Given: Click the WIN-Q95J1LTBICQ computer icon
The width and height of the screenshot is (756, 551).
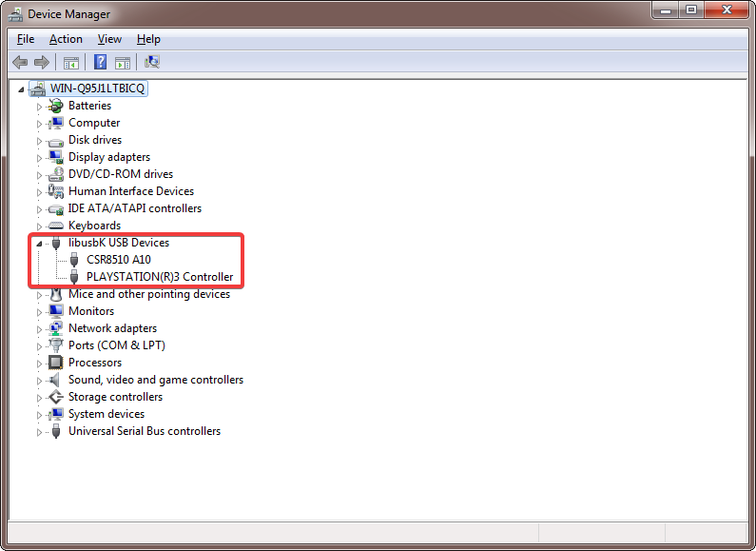Looking at the screenshot, I should (x=38, y=89).
